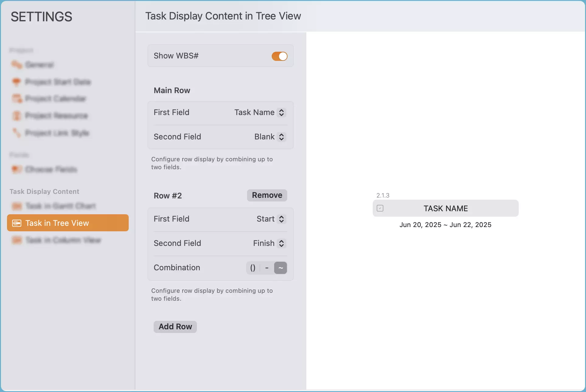Select the tilde combination option
Viewport: 586px width, 392px height.
pyautogui.click(x=281, y=268)
